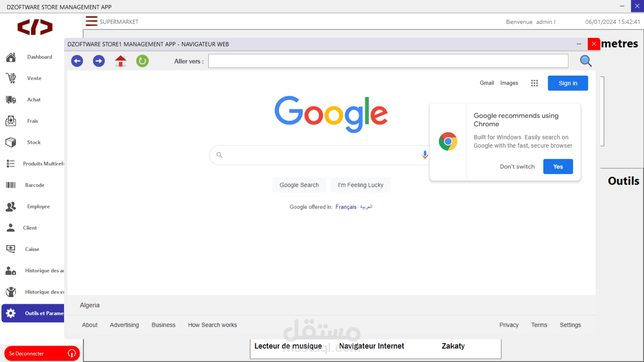
Task: Click Yes to switch to Chrome
Action: click(558, 167)
